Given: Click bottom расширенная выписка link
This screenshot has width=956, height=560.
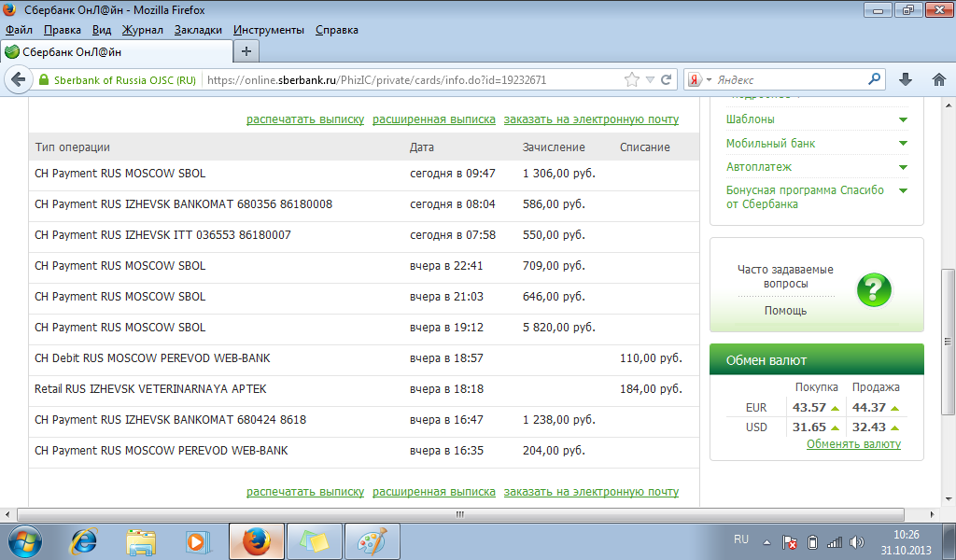Looking at the screenshot, I should pos(434,492).
